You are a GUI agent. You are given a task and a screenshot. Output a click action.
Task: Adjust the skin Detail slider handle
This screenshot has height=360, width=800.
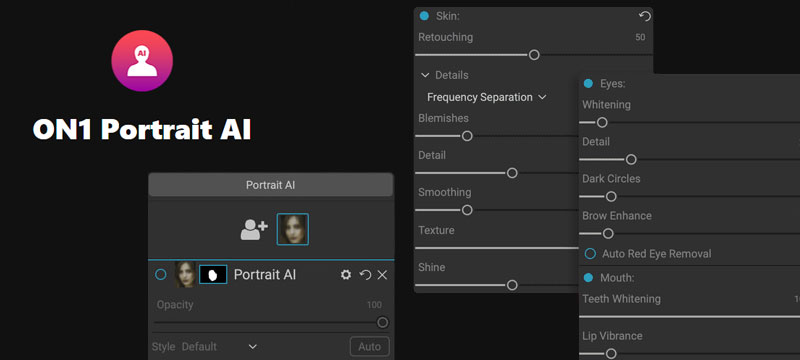(x=512, y=173)
